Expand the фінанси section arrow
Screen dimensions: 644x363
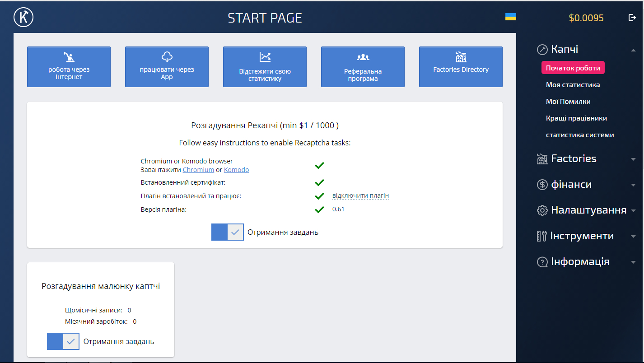(633, 185)
